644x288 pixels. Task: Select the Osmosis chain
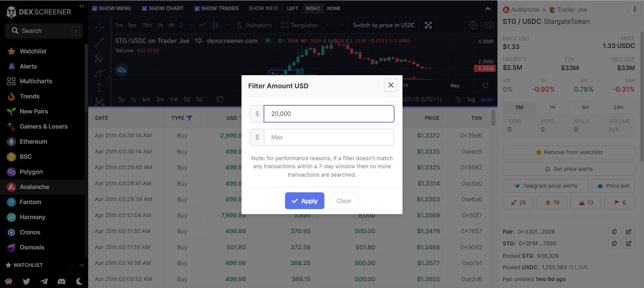pos(32,247)
